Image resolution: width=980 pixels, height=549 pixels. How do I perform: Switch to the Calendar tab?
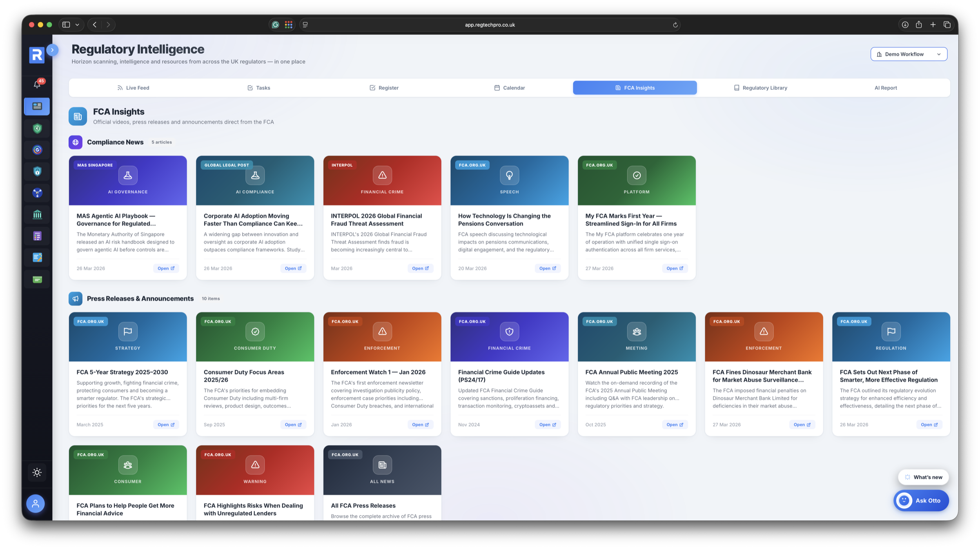(509, 88)
